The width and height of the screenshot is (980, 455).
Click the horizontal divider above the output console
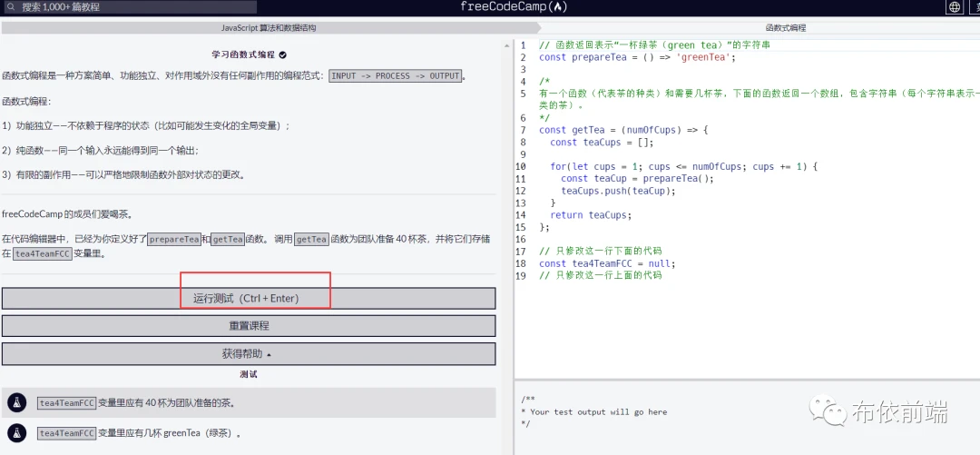click(x=746, y=379)
